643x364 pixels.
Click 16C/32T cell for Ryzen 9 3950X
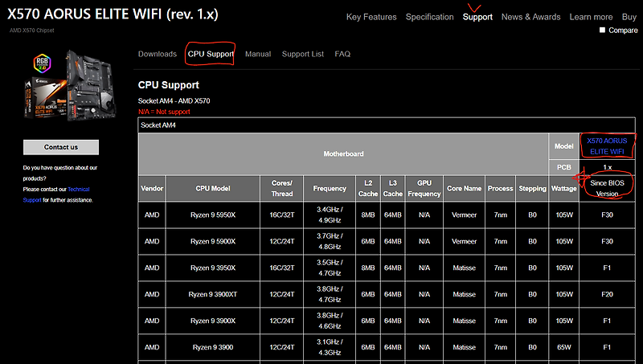tap(282, 268)
